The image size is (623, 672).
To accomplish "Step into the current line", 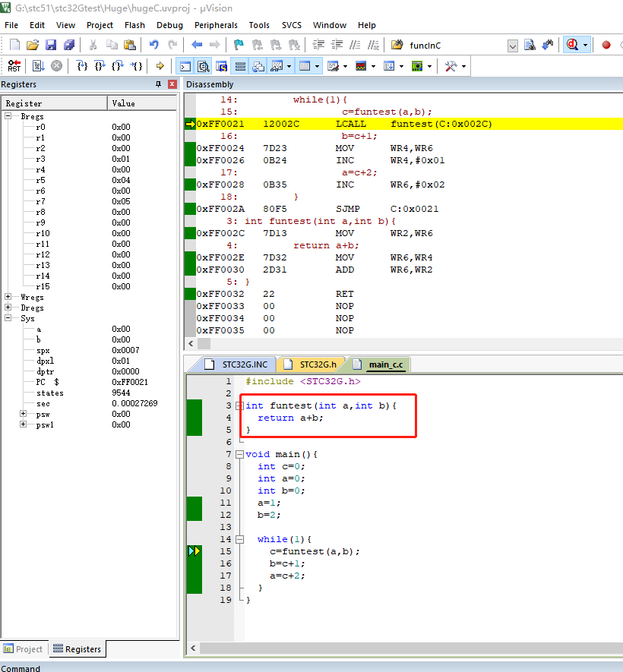I will pyautogui.click(x=81, y=66).
